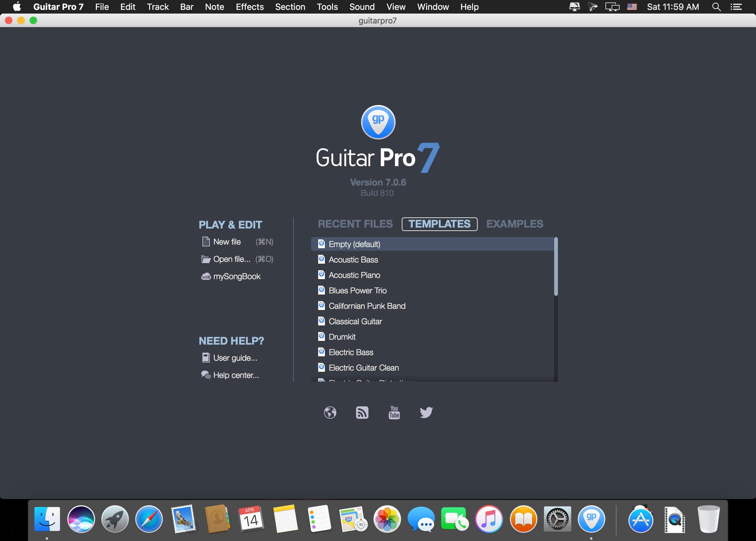The height and width of the screenshot is (541, 756).
Task: Open the Guitar Pro YouTube channel icon
Action: pyautogui.click(x=394, y=413)
